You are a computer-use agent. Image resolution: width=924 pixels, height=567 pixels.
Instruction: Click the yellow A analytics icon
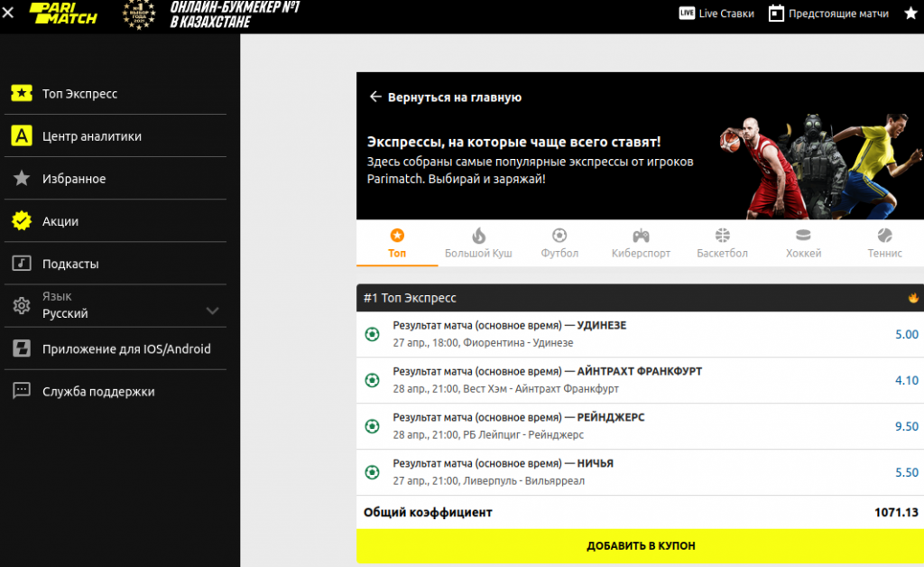point(22,136)
